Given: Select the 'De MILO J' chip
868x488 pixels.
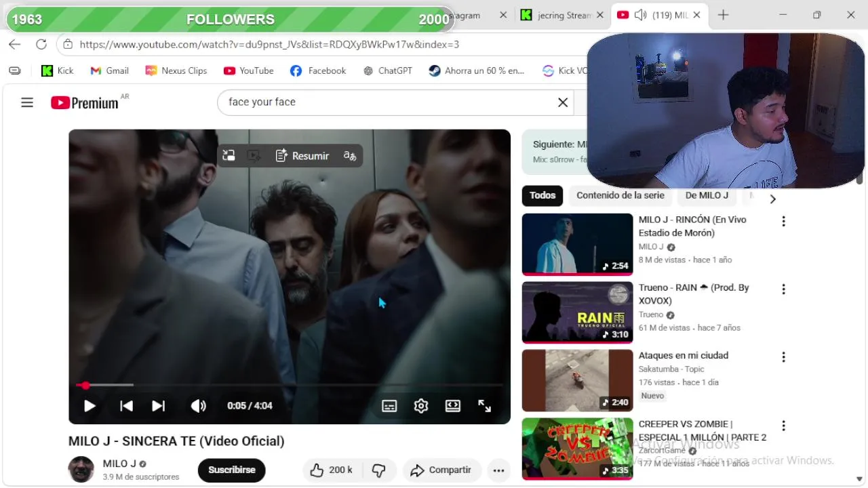Looking at the screenshot, I should click(x=707, y=195).
